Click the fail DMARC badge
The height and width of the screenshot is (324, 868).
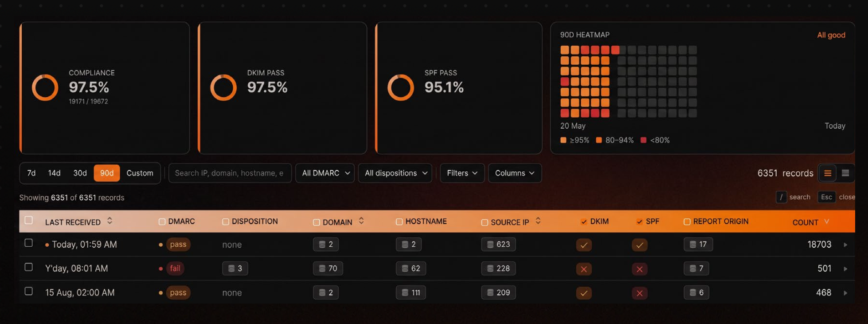pyautogui.click(x=175, y=269)
